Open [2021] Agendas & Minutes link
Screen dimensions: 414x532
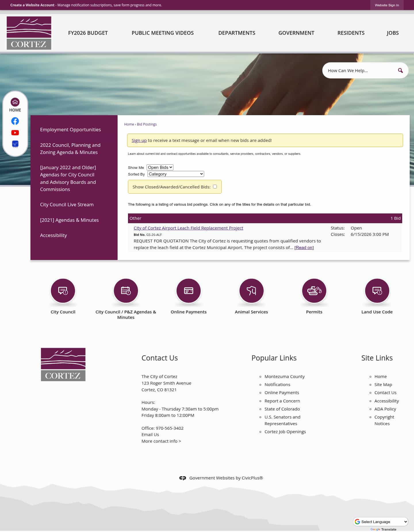click(69, 220)
